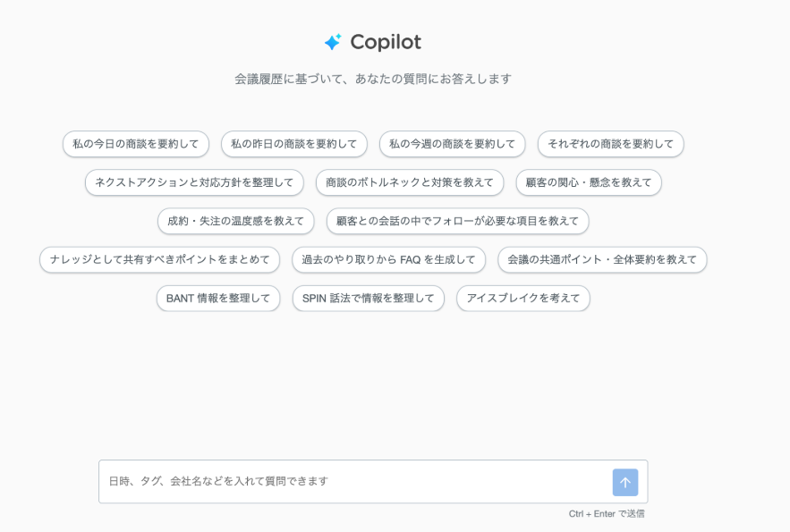Image resolution: width=790 pixels, height=532 pixels.
Task: Select the '私の今日の商談を要約して' suggestion
Action: coord(135,144)
